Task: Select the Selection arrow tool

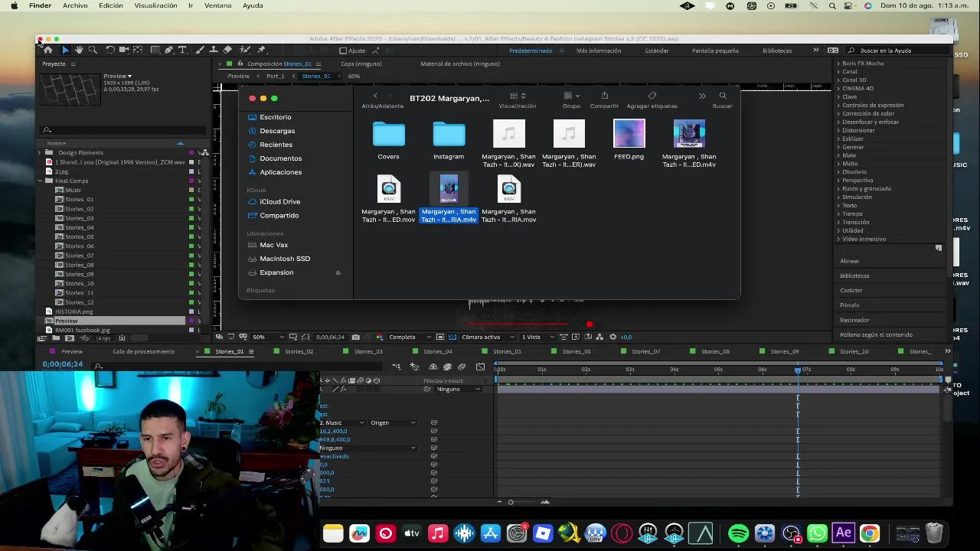Action: 64,50
